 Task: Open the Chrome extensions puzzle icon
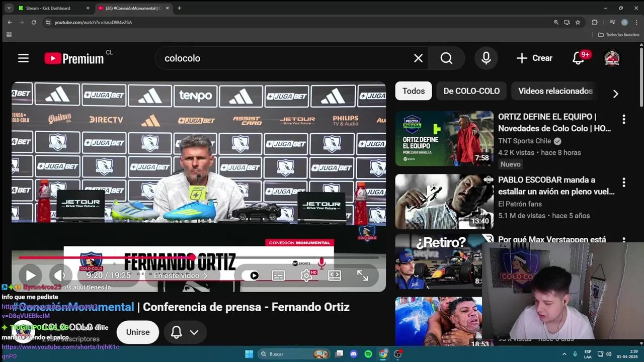pos(595,22)
